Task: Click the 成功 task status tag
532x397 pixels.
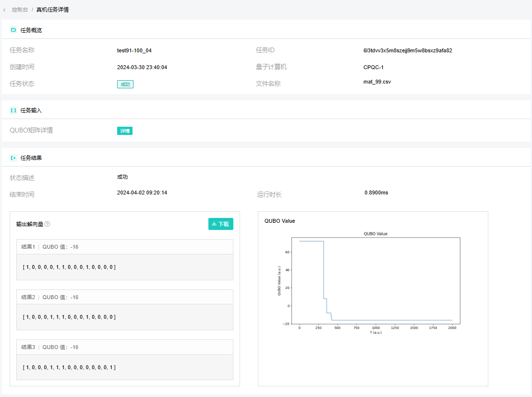Action: [x=125, y=84]
